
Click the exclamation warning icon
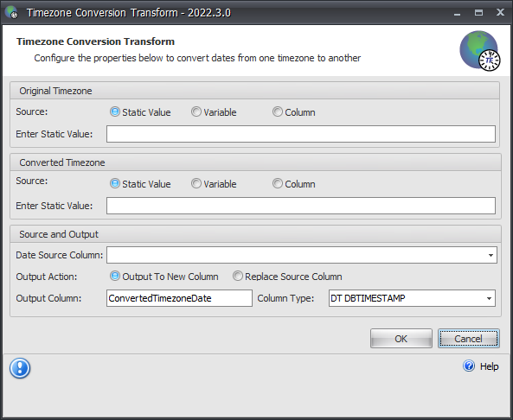(x=20, y=368)
